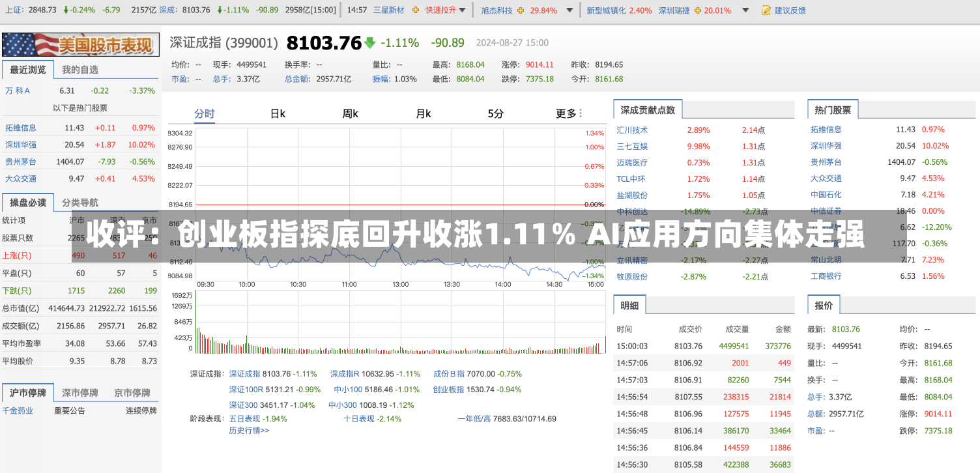Select the 我的自选 tab
980x473 pixels.
80,70
